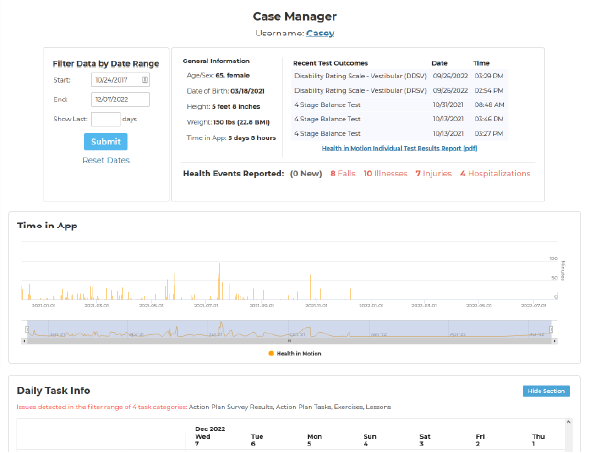
Task: Select the 4 Stage Balance Test on 10/31/2021
Action: [x=399, y=105]
